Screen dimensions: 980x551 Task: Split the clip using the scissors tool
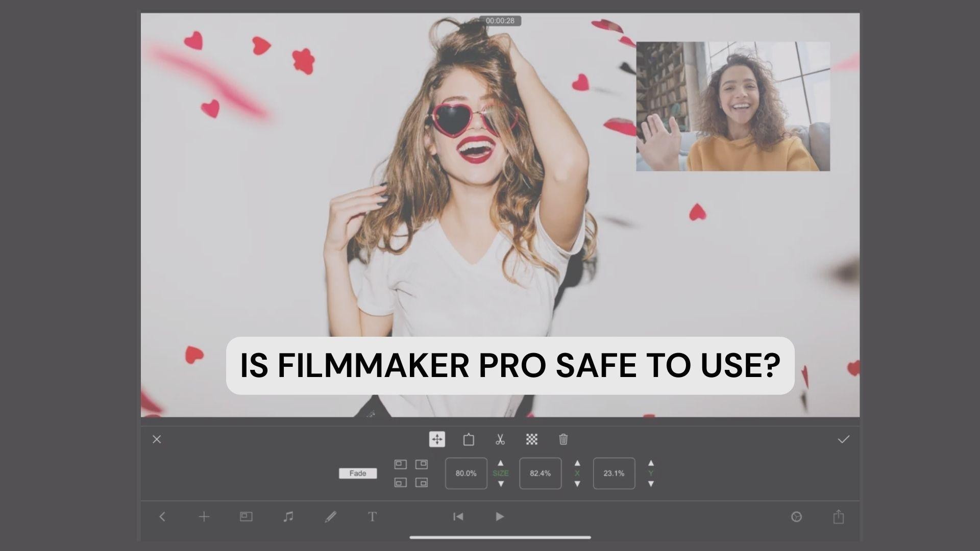coord(500,439)
